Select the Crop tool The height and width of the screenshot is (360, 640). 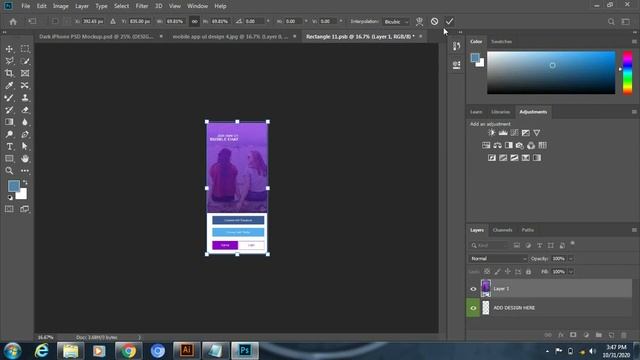click(x=9, y=73)
